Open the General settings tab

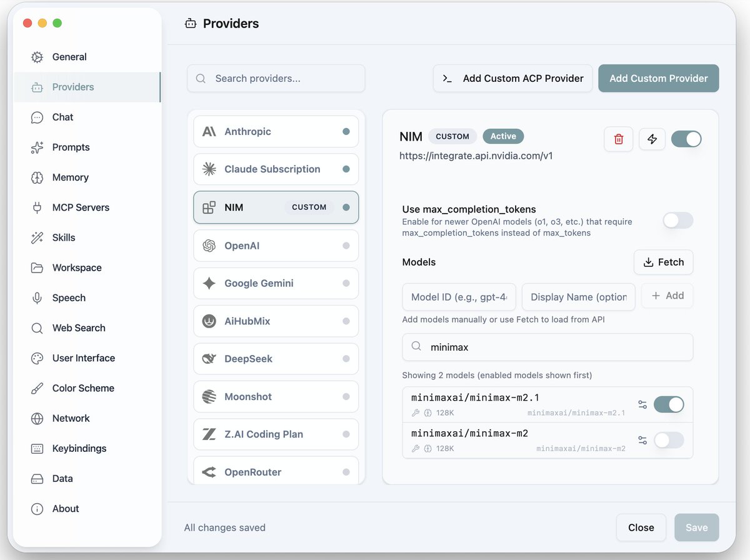(x=87, y=57)
